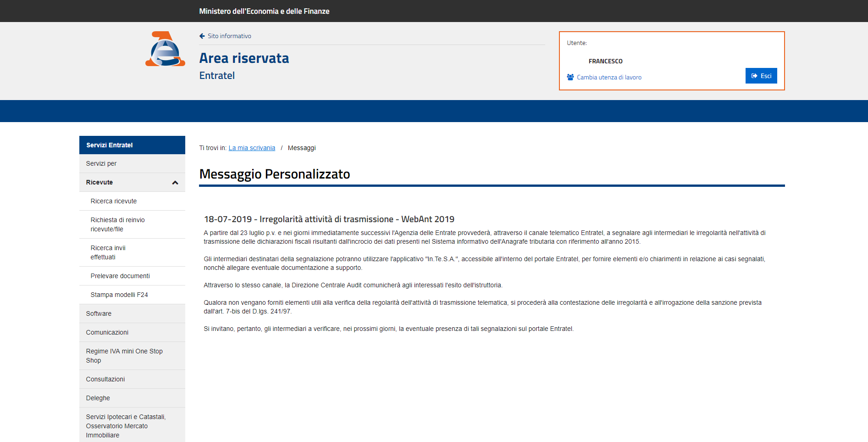Click the 18-07-2019 message title
The image size is (868, 442).
click(329, 219)
